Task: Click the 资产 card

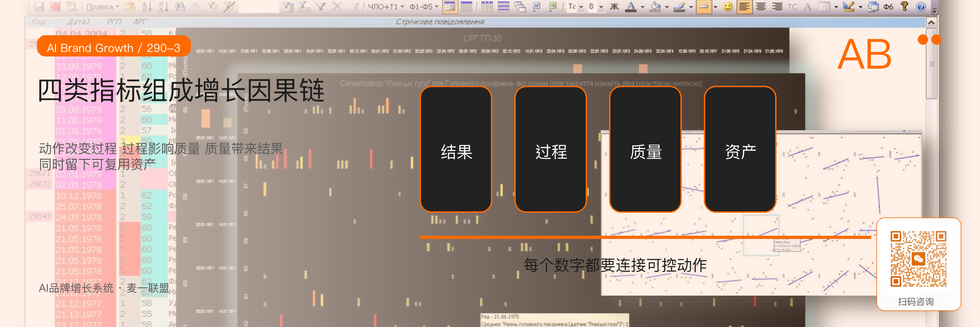Action: tap(740, 149)
